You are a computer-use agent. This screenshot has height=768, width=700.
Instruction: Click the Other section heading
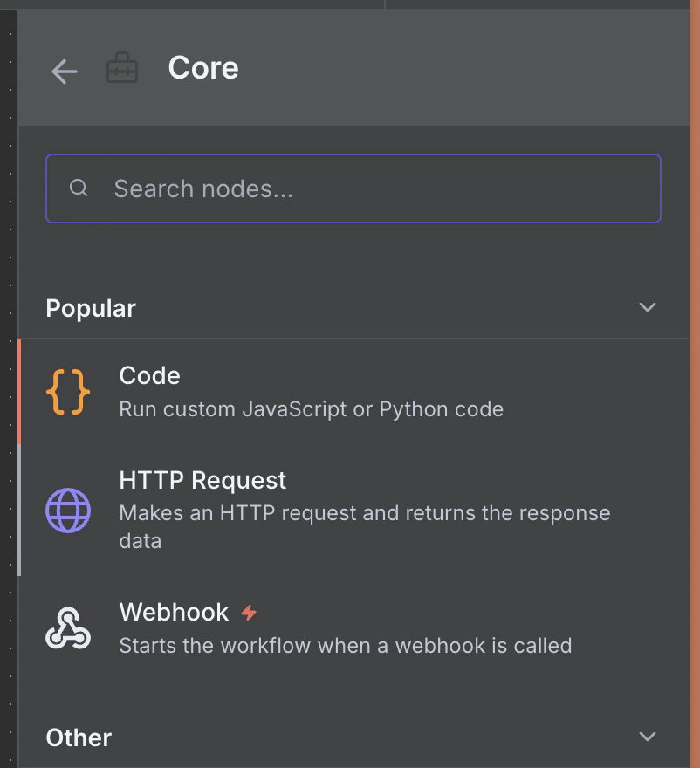79,737
